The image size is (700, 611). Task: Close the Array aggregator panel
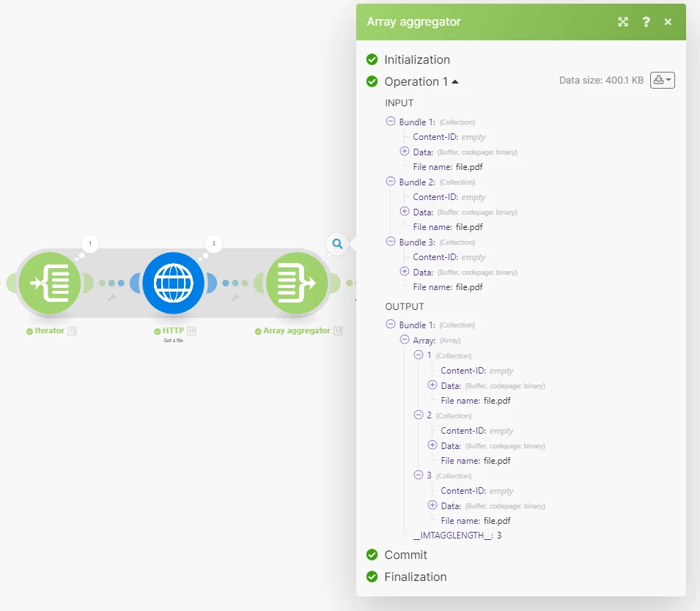tap(668, 22)
